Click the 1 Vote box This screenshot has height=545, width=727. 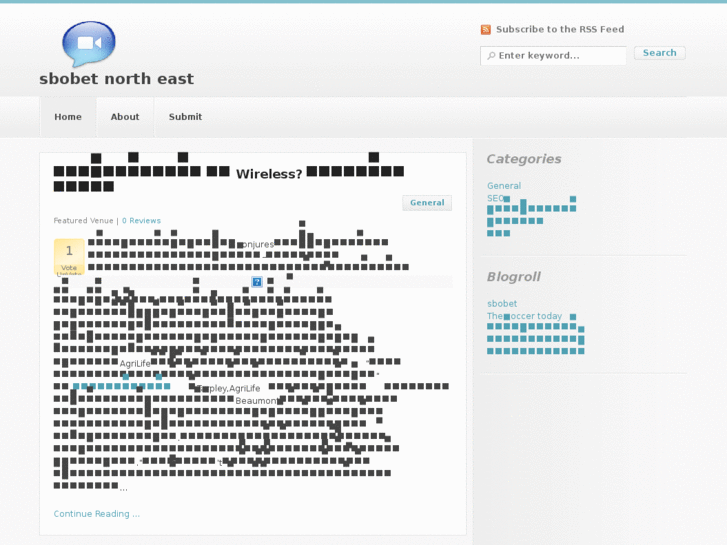[x=69, y=257]
